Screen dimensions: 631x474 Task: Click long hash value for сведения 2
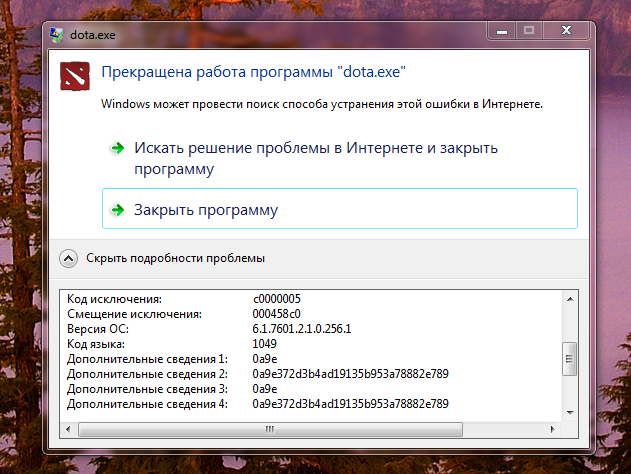[x=351, y=374]
